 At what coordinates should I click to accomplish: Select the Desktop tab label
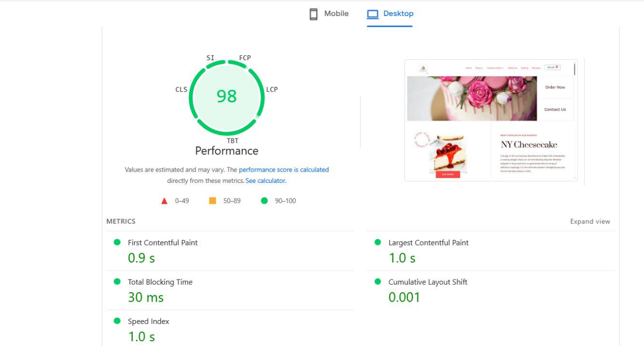coord(398,14)
